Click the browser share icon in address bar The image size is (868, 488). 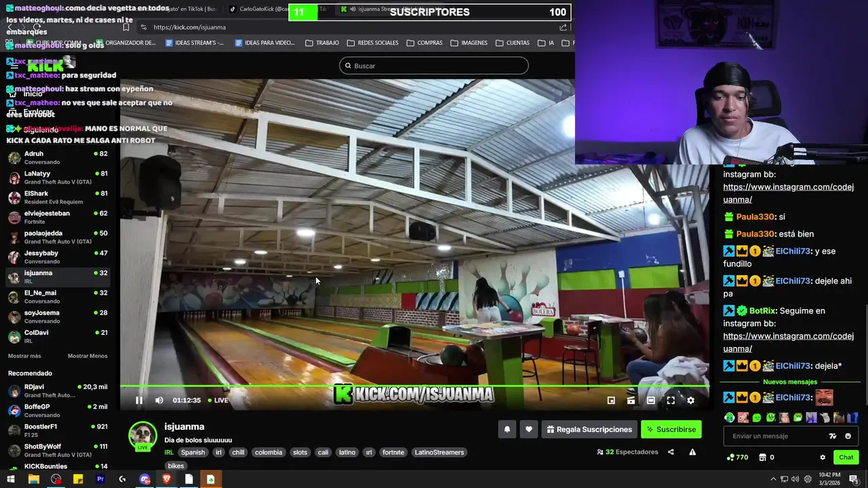click(x=563, y=27)
